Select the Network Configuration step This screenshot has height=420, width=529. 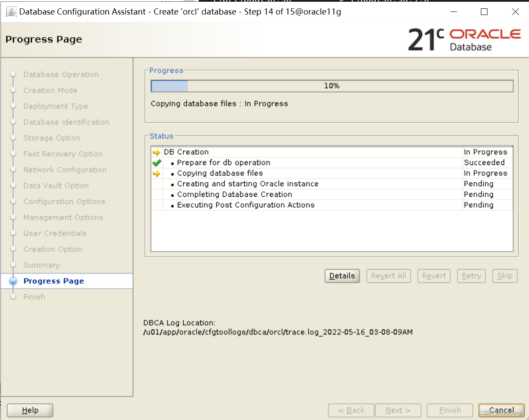point(65,169)
